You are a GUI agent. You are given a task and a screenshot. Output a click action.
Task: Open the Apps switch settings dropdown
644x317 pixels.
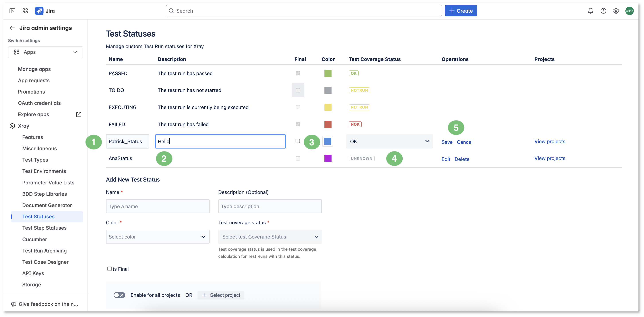click(x=45, y=52)
